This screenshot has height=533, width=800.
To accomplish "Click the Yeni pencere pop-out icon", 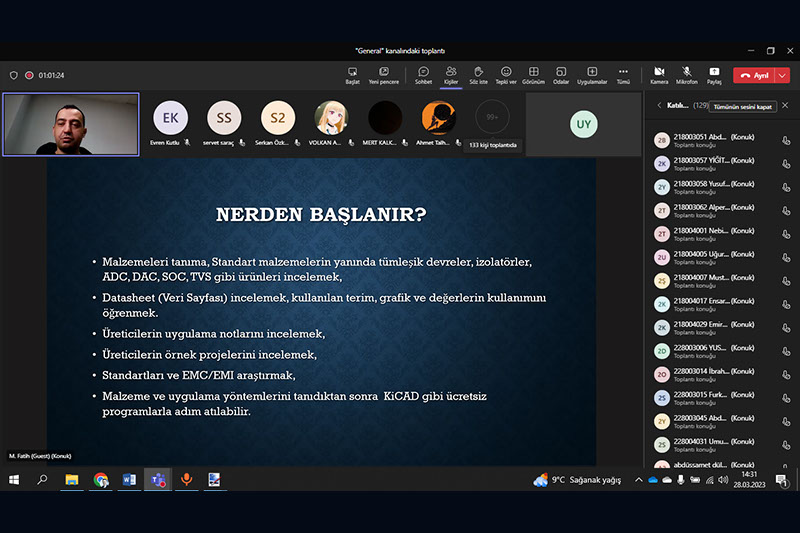I will [382, 73].
